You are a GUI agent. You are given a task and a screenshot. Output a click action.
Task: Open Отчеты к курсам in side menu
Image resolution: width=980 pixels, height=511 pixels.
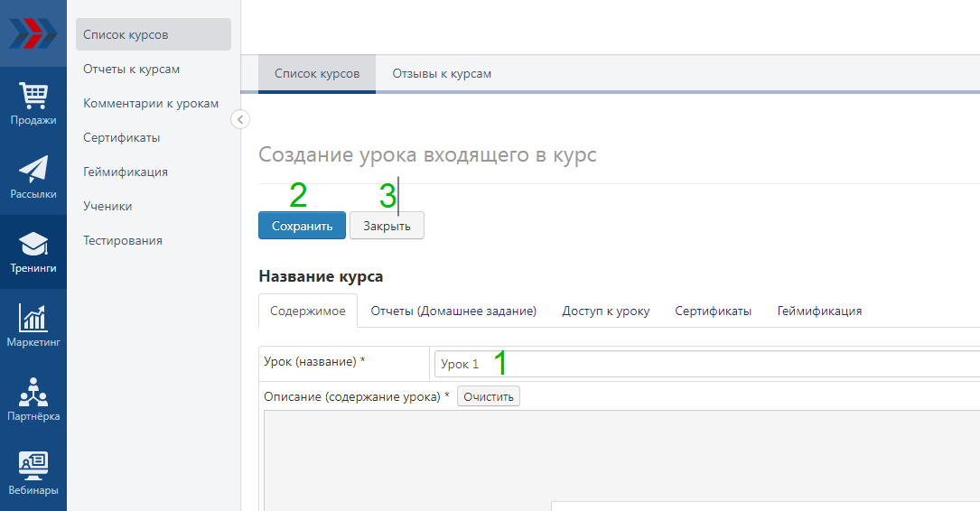(x=132, y=70)
